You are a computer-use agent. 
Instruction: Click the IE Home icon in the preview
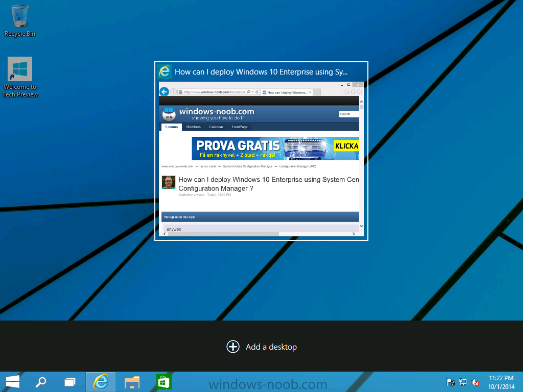(346, 92)
